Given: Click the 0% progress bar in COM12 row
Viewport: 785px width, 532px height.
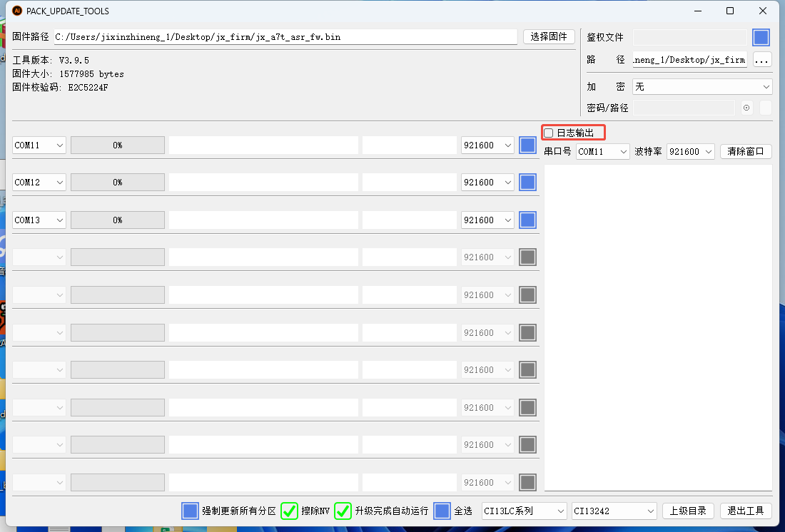Looking at the screenshot, I should tap(118, 183).
